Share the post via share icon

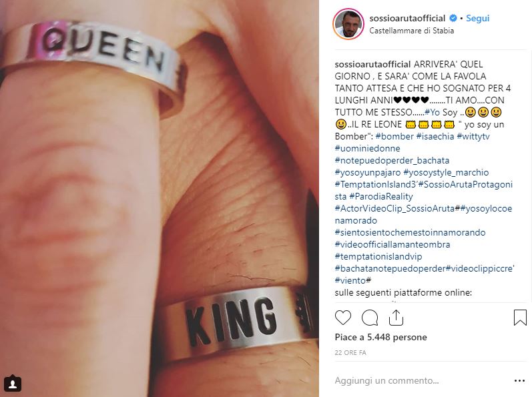[396, 318]
